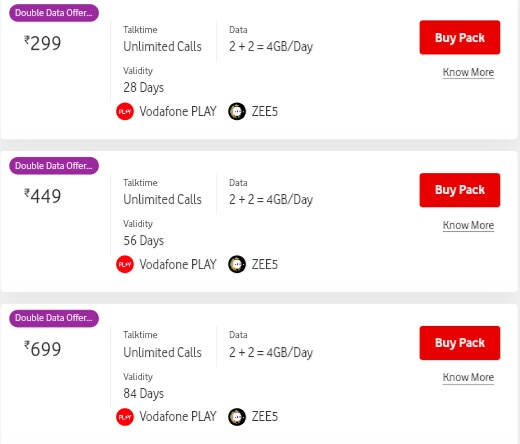Click 84 Days validity text
The image size is (520, 444).
tap(144, 393)
